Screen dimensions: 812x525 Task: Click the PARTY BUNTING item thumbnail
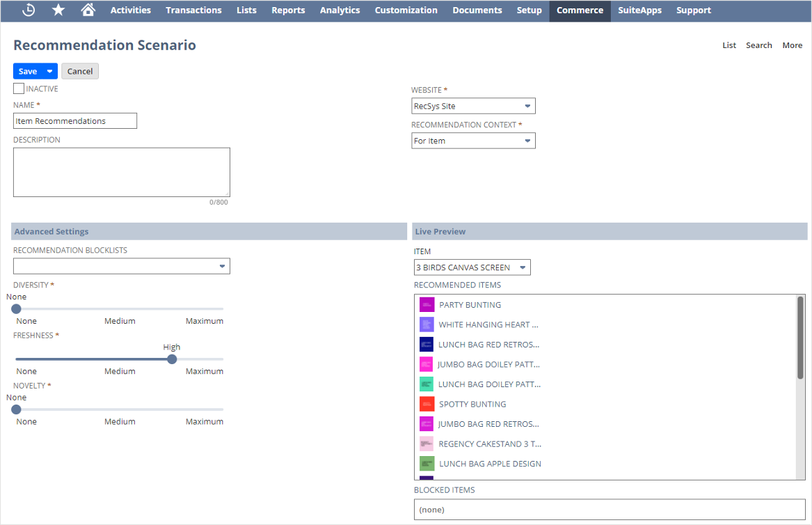point(427,305)
